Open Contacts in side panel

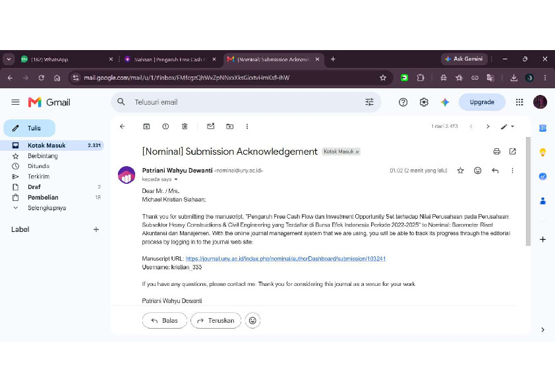542,201
